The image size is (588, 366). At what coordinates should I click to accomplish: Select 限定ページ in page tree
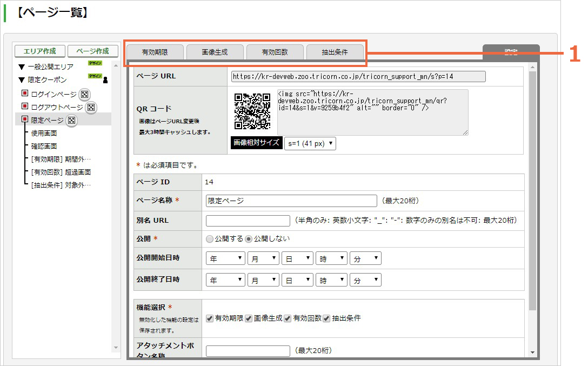click(47, 121)
